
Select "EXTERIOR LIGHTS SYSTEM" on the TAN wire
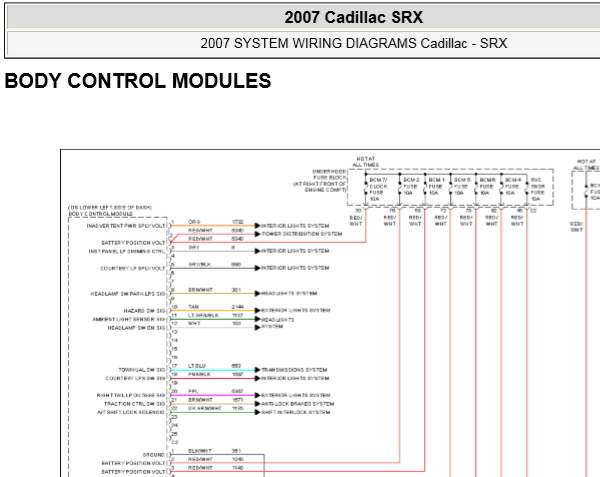295,311
